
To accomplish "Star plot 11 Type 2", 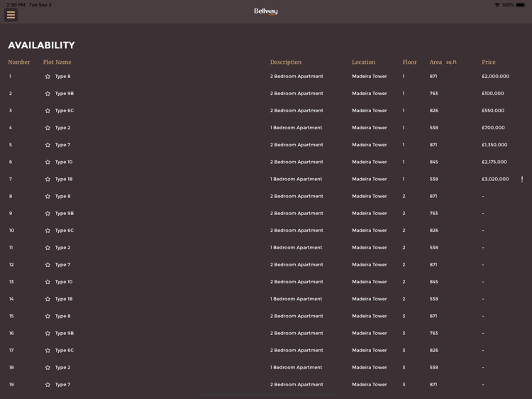I will click(x=48, y=248).
